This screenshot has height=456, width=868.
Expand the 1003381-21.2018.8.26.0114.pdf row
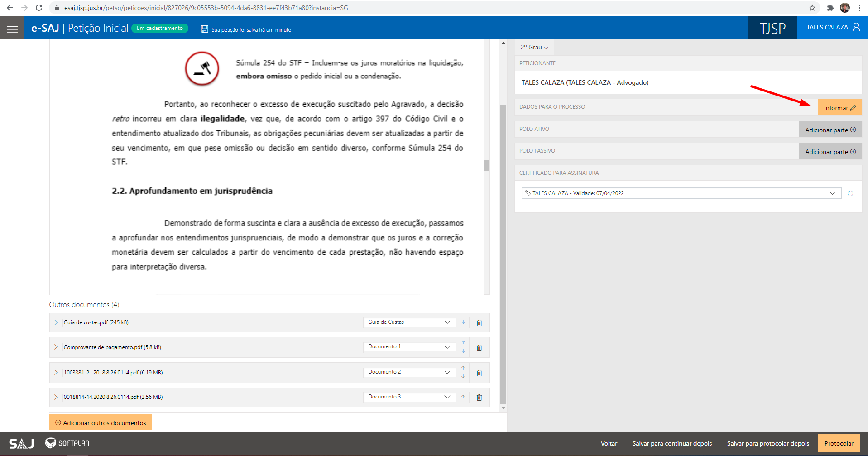click(x=56, y=372)
